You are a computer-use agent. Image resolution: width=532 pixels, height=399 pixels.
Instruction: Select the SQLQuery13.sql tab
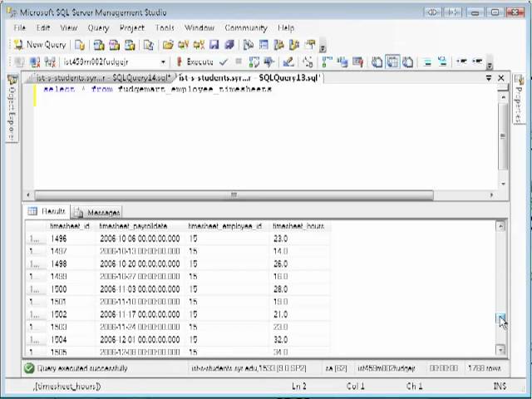(249, 78)
